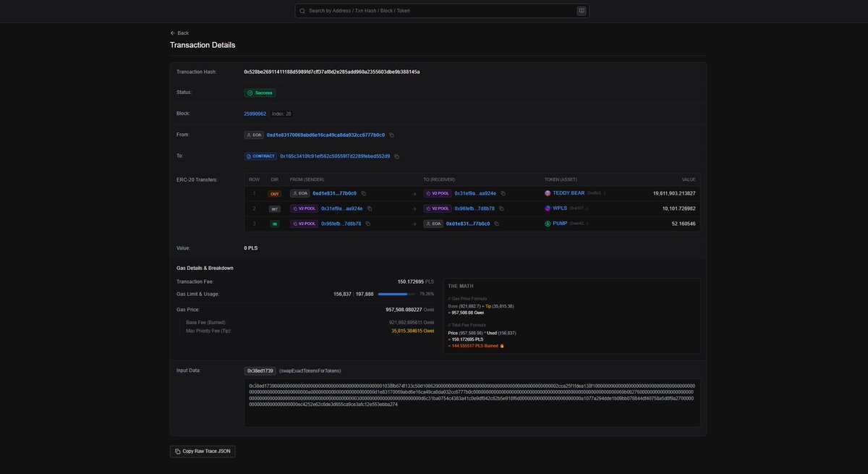This screenshot has height=474, width=868.
Task: Click the 0x38ed1739 method selector chip
Action: 260,370
